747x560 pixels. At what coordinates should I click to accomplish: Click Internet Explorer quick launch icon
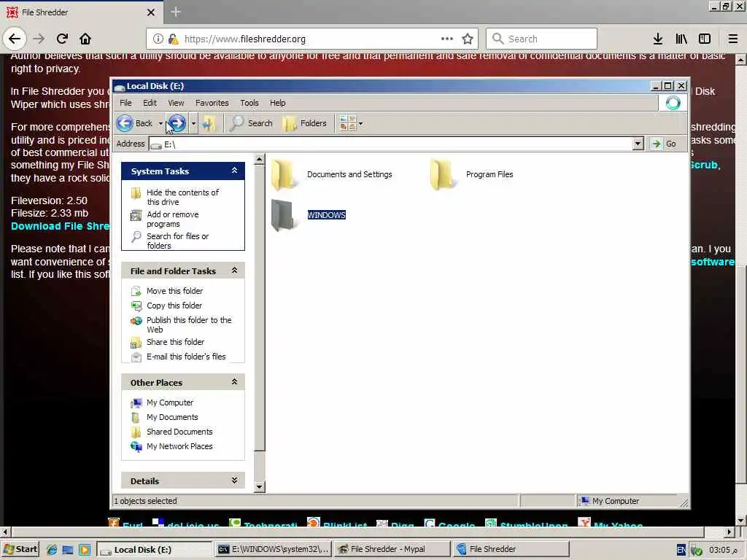pos(52,550)
